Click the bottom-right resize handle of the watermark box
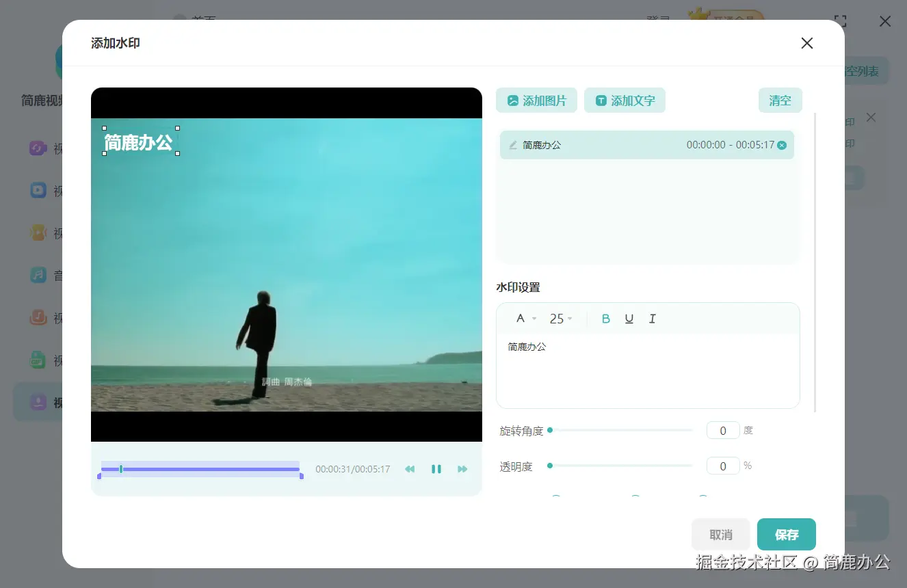Viewport: 907px width, 588px height. (178, 153)
